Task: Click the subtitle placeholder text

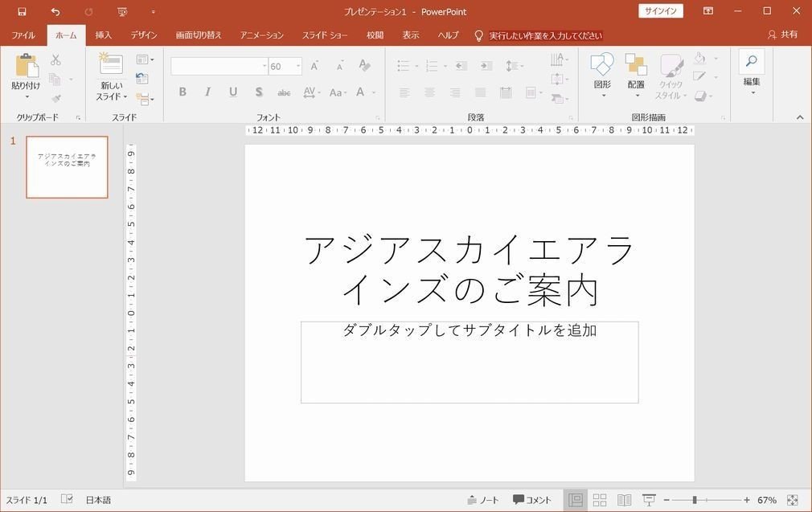Action: coord(470,330)
